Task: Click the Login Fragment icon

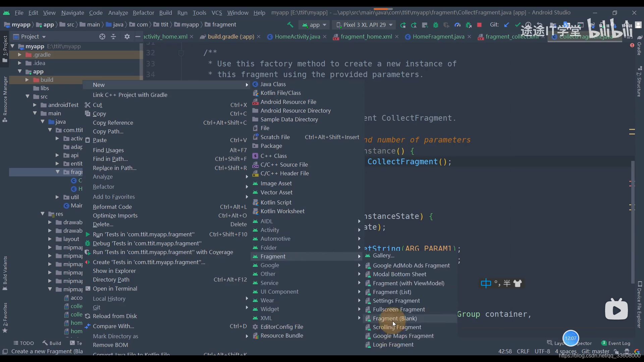Action: 368,345
